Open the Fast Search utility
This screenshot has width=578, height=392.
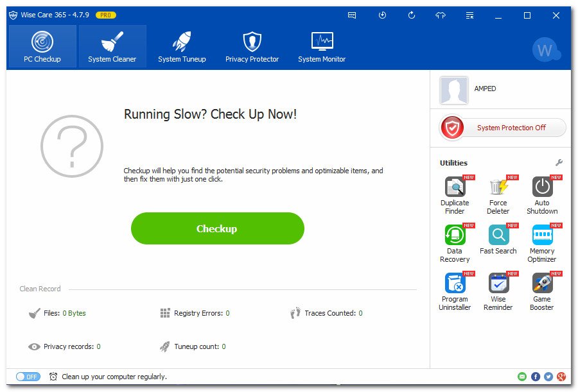point(498,239)
